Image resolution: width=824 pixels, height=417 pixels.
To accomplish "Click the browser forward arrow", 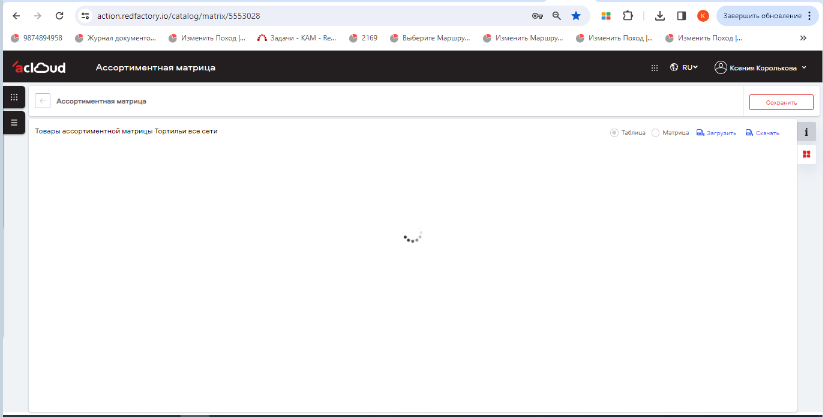I will point(37,16).
